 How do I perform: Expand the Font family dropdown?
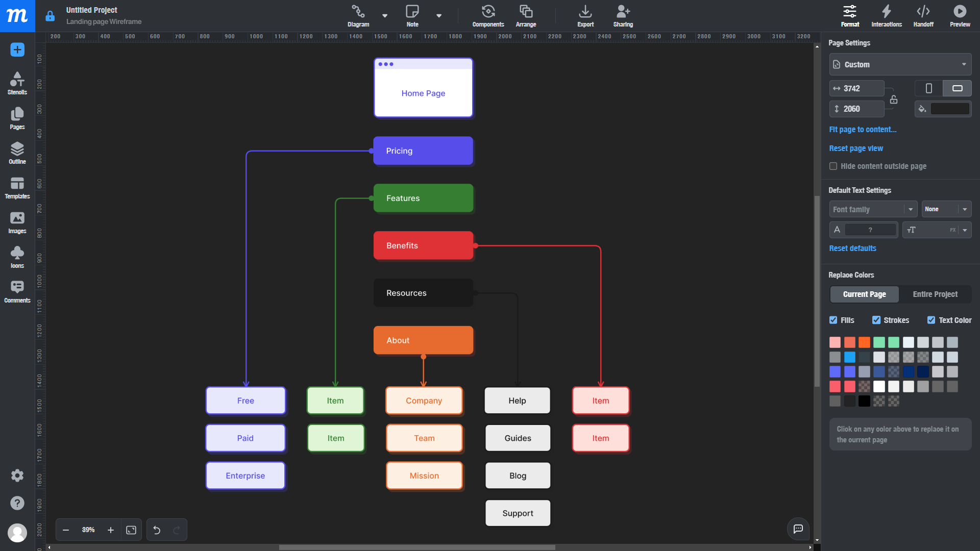(910, 209)
